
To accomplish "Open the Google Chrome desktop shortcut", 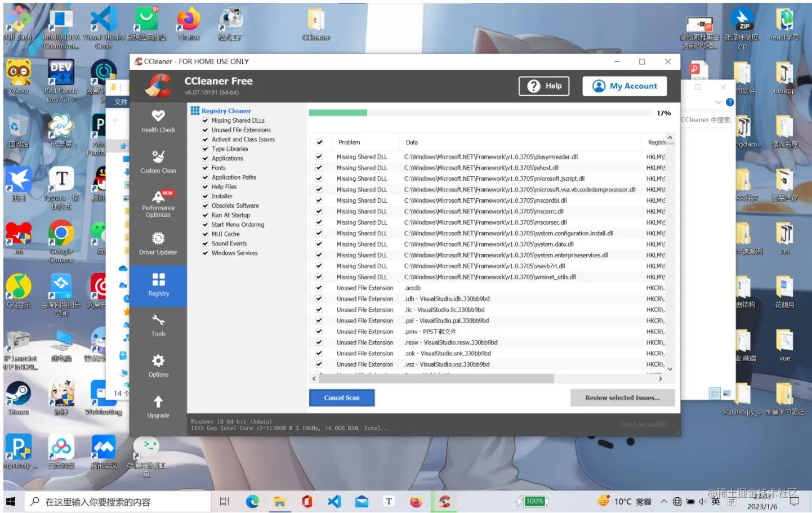I will tap(61, 242).
